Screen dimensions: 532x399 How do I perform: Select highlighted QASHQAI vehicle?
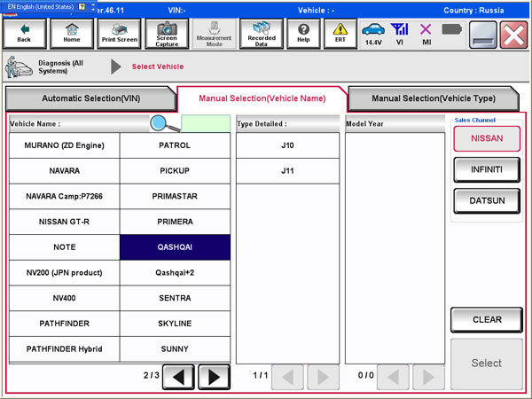tap(175, 247)
